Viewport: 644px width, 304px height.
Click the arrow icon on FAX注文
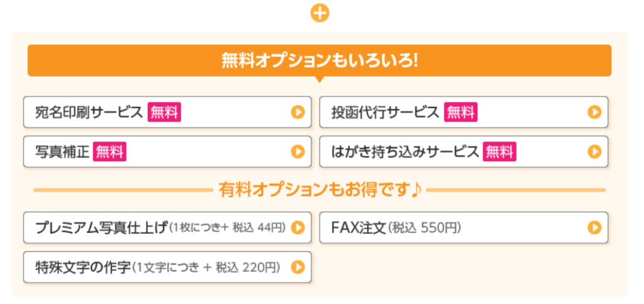(594, 227)
